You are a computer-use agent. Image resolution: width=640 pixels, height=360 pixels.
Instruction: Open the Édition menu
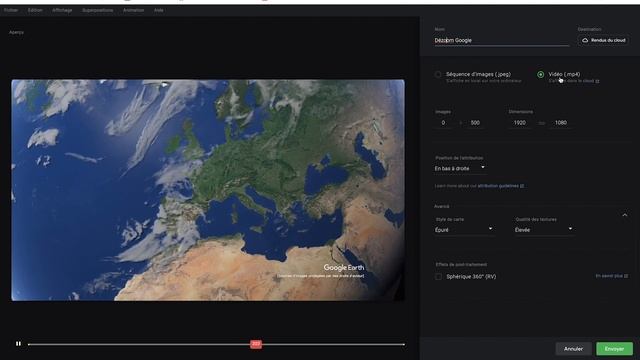(x=35, y=10)
